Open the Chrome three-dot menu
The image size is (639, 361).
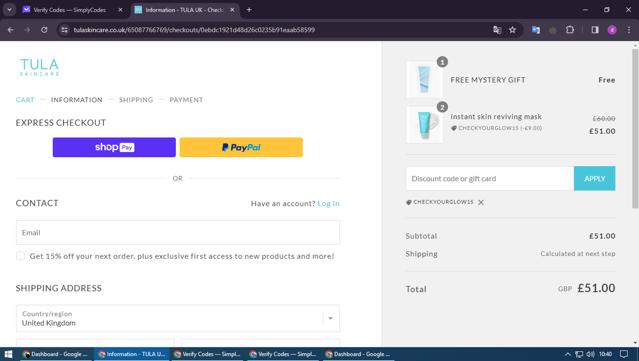629,30
